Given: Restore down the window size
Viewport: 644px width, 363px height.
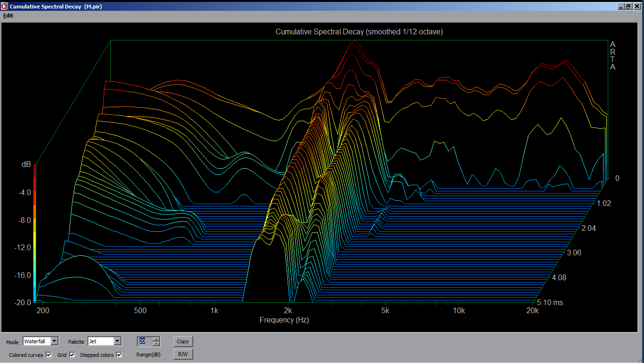Looking at the screenshot, I should [x=628, y=7].
